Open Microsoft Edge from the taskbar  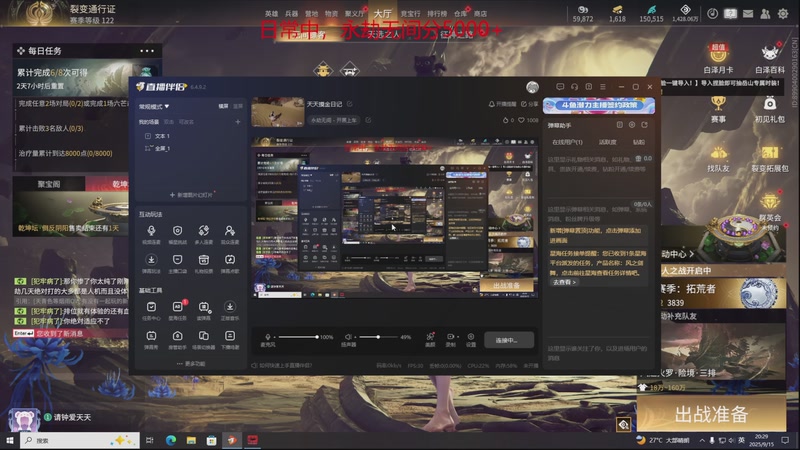[x=171, y=440]
